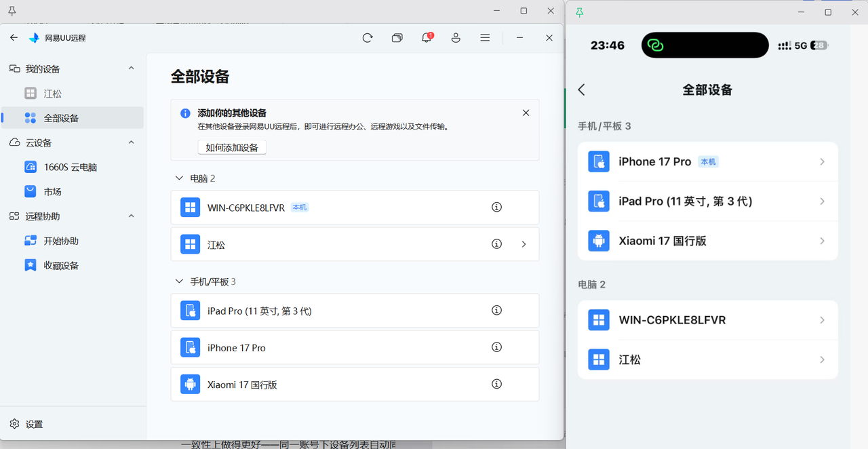Viewport: 868px width, 449px height.
Task: Open iPhone 17 Pro chevron in phone window
Action: (x=822, y=161)
